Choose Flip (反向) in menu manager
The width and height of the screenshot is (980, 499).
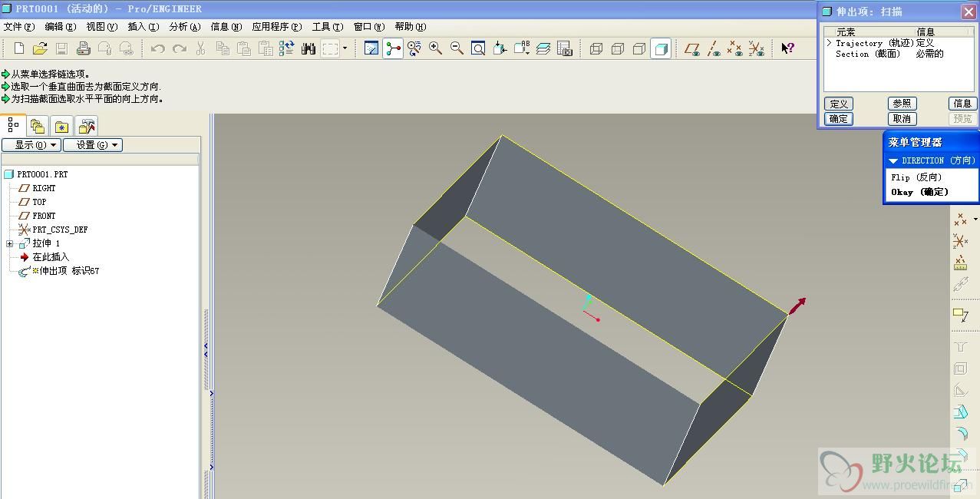[x=916, y=177]
